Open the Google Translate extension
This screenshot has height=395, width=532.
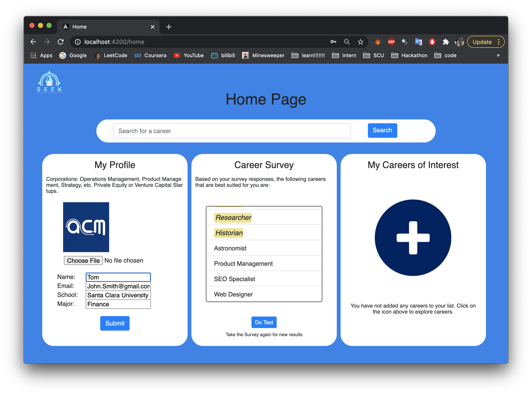pyautogui.click(x=418, y=42)
